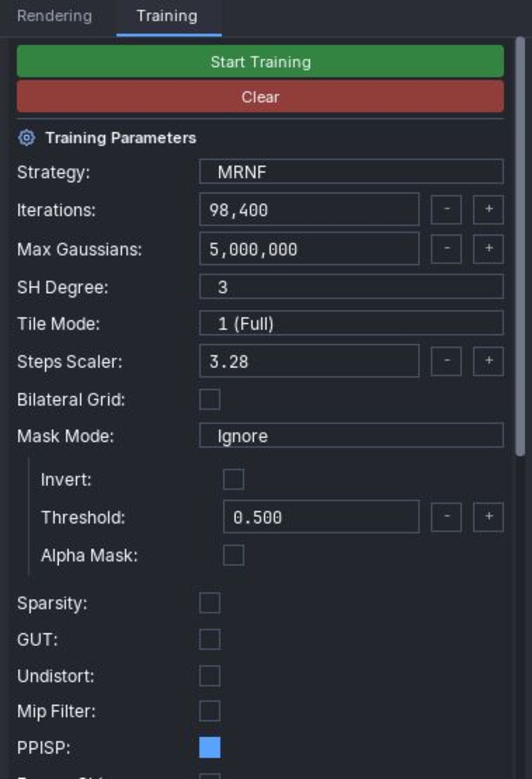The image size is (532, 779).
Task: Open the Strategy dropdown showing MRNF
Action: (x=351, y=172)
